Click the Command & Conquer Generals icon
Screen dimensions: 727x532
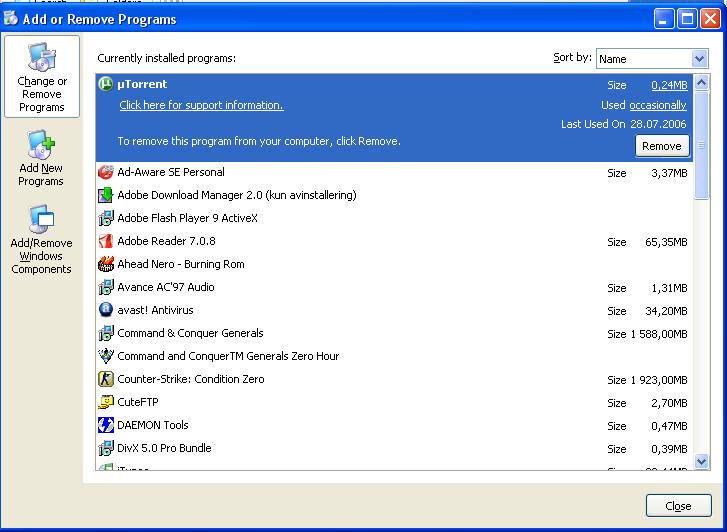click(x=106, y=333)
